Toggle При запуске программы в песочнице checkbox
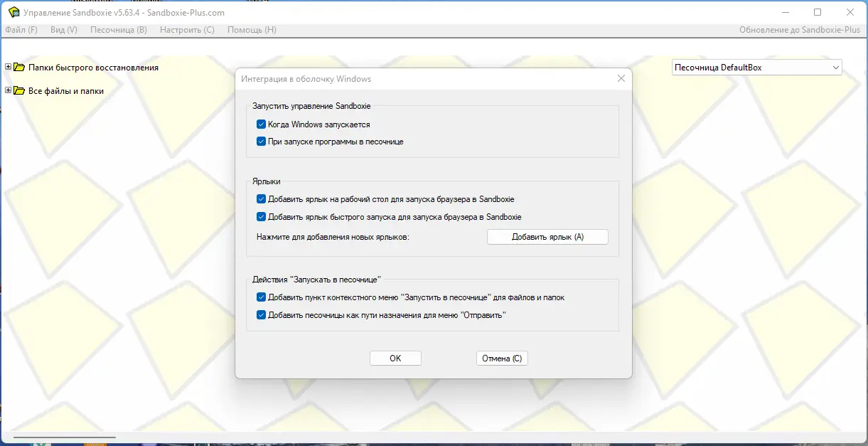 point(261,142)
